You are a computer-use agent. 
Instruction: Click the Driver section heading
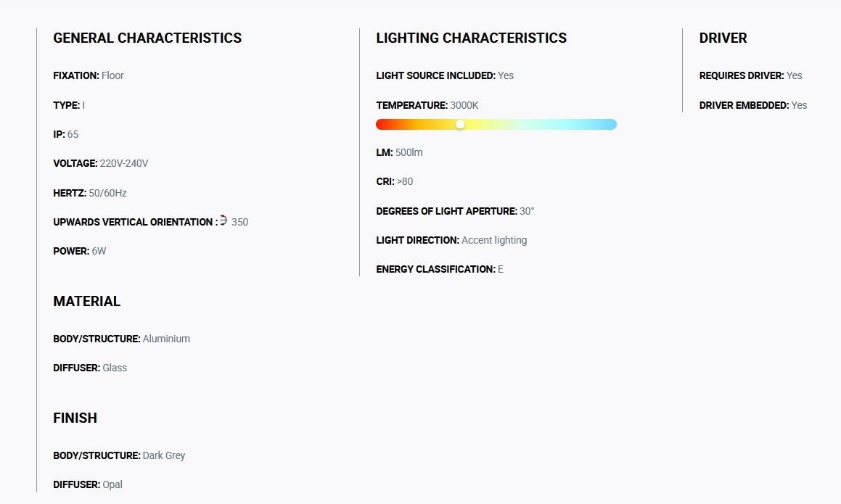point(723,38)
